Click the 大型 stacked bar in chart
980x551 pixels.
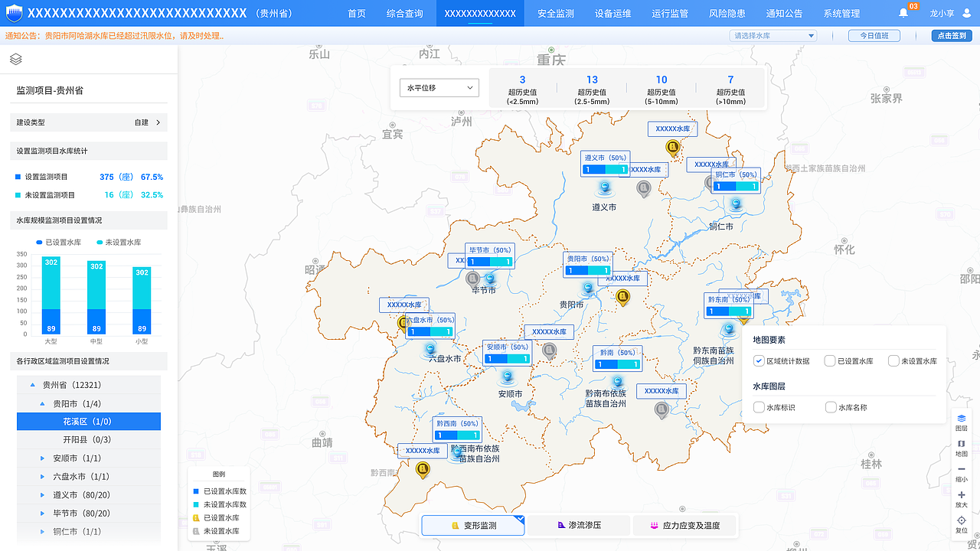pyautogui.click(x=51, y=295)
